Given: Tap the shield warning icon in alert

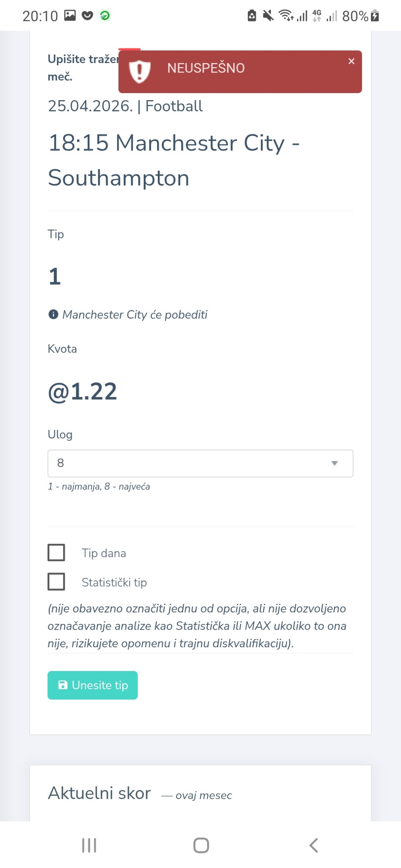Looking at the screenshot, I should (x=140, y=71).
